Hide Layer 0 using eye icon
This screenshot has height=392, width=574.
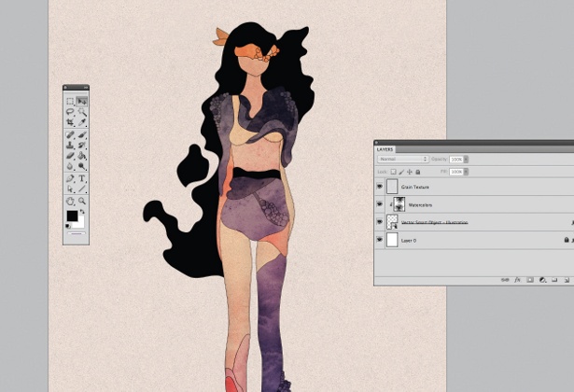380,240
